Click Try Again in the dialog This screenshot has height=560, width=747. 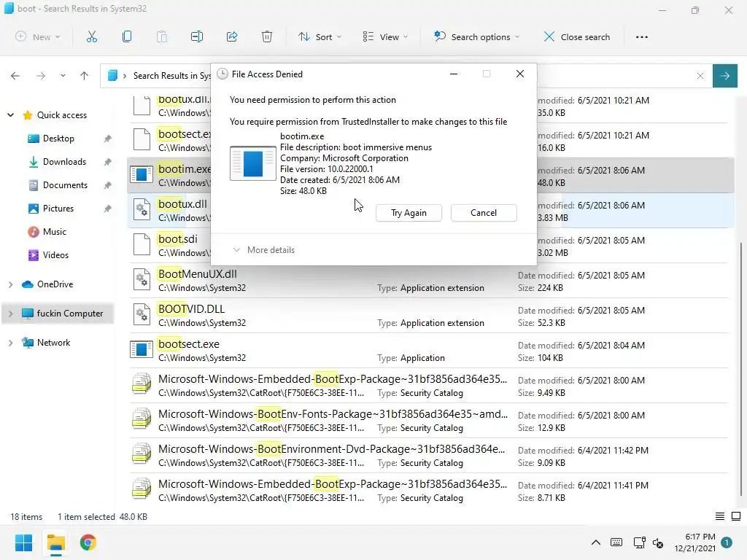409,213
